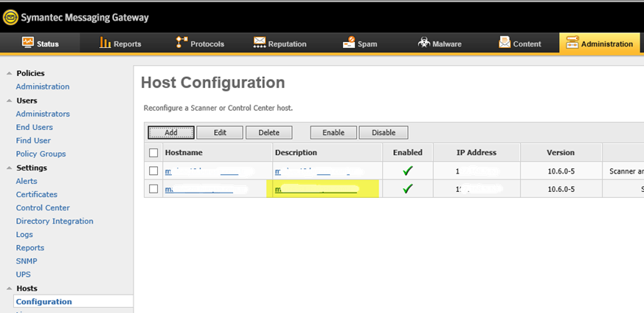The width and height of the screenshot is (644, 313).
Task: Click the Edit host button
Action: (220, 133)
